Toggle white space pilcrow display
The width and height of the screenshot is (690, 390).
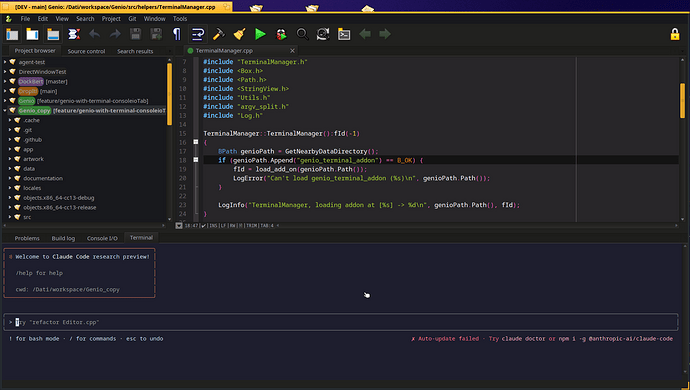click(x=177, y=34)
